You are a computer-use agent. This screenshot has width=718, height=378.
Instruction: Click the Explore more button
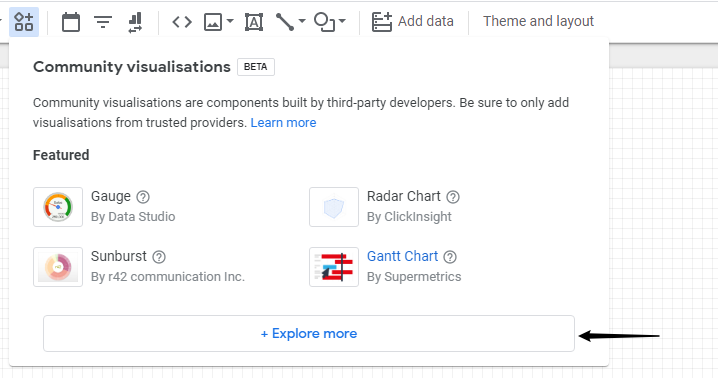pos(309,334)
